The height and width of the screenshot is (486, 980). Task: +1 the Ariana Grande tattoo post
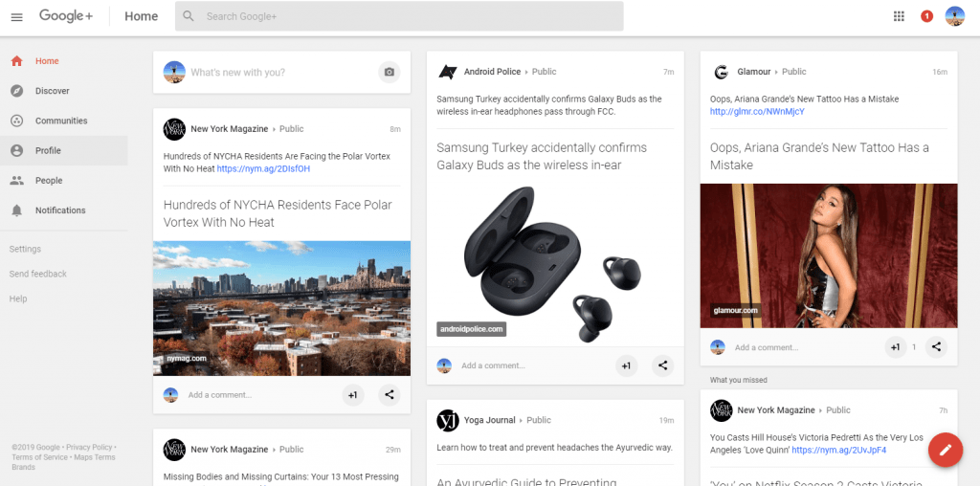point(896,347)
